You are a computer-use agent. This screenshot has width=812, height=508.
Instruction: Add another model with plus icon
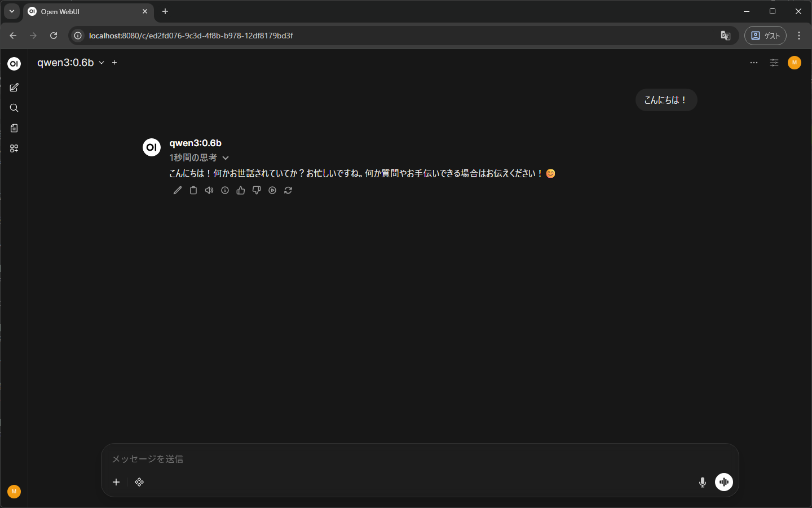[x=114, y=63]
